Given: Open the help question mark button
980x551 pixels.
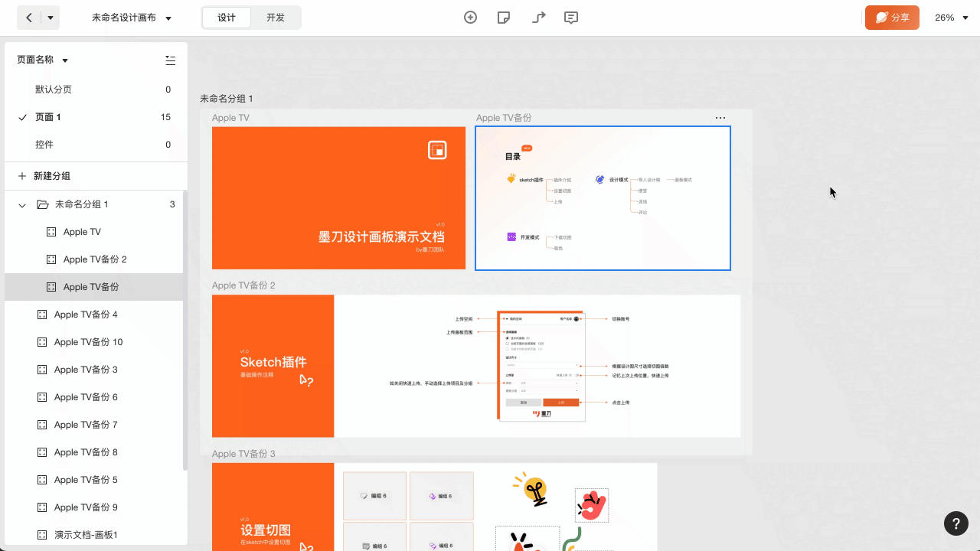Looking at the screenshot, I should click(956, 523).
